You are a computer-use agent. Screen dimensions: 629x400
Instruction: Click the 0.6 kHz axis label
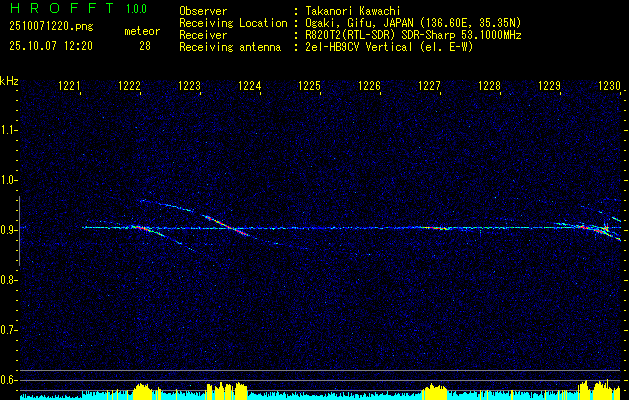click(x=7, y=380)
